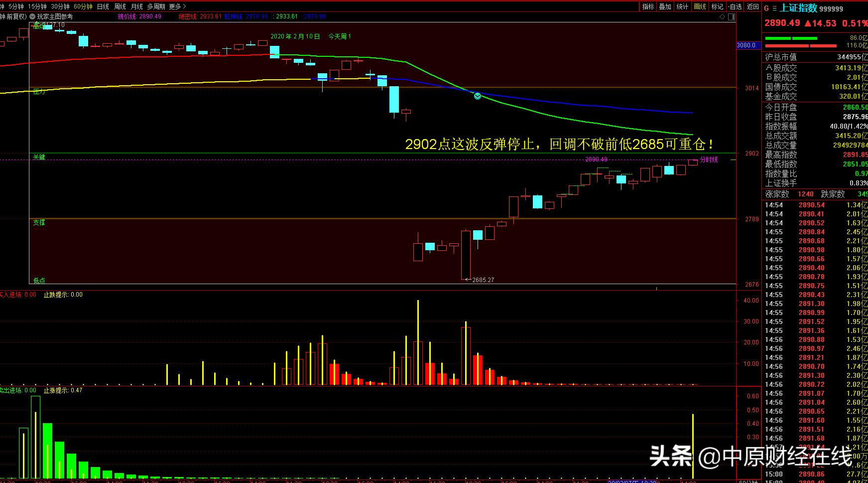The image size is (868, 483).
Task: Click the 分时线 label near last candle
Action: point(709,160)
